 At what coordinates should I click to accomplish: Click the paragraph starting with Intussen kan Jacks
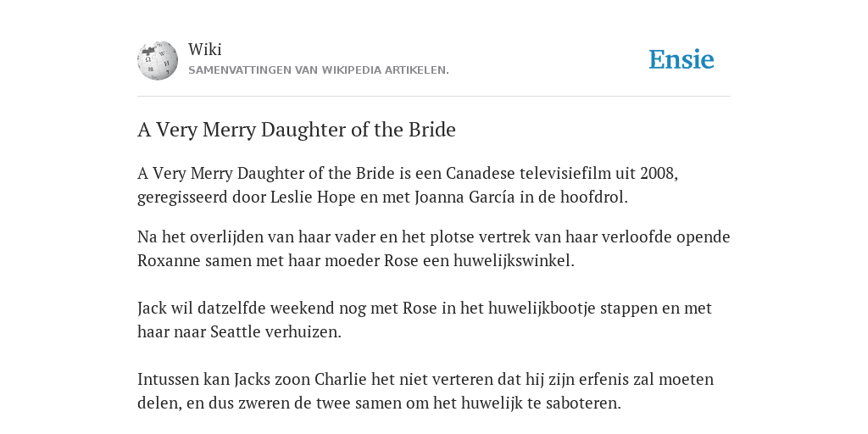pyautogui.click(x=426, y=391)
